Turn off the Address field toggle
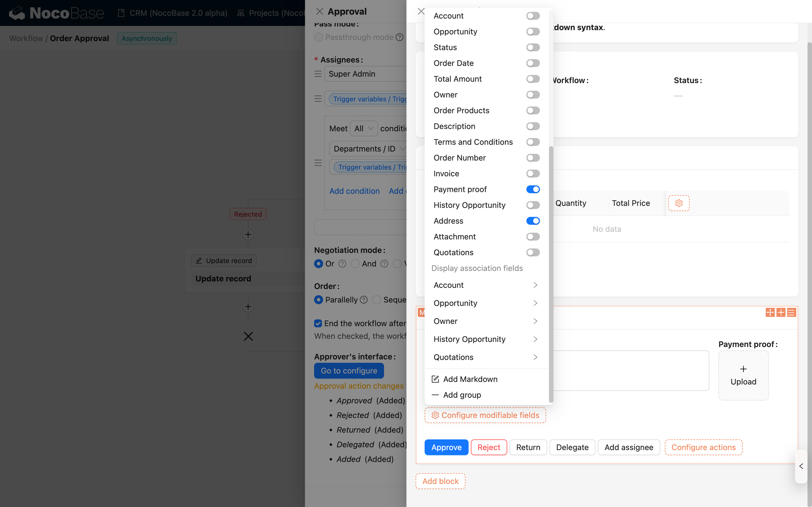812x507 pixels. click(533, 221)
